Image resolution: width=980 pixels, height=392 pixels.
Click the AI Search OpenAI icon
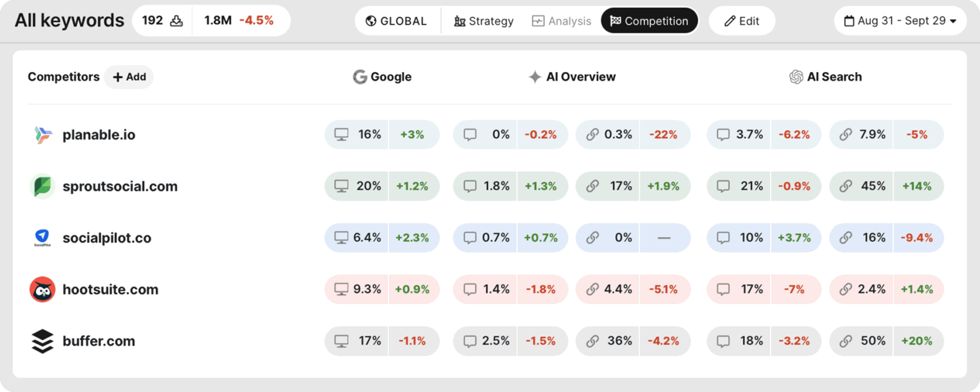[796, 77]
